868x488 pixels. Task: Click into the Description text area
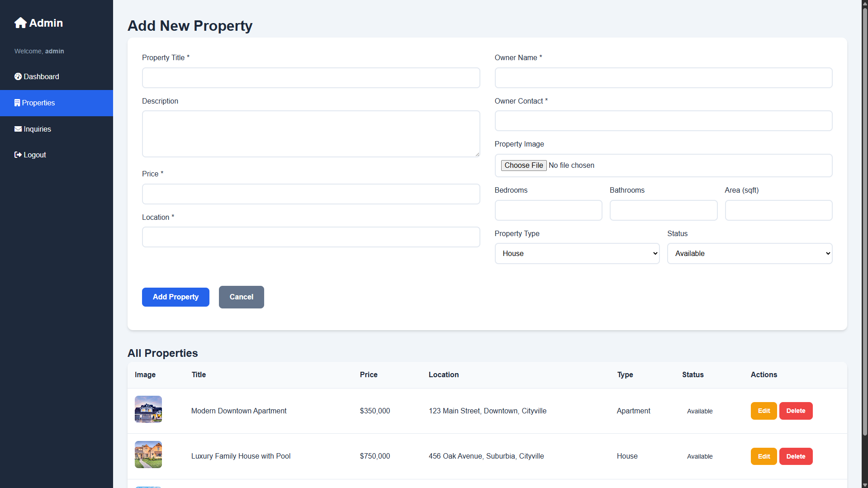coord(311,134)
